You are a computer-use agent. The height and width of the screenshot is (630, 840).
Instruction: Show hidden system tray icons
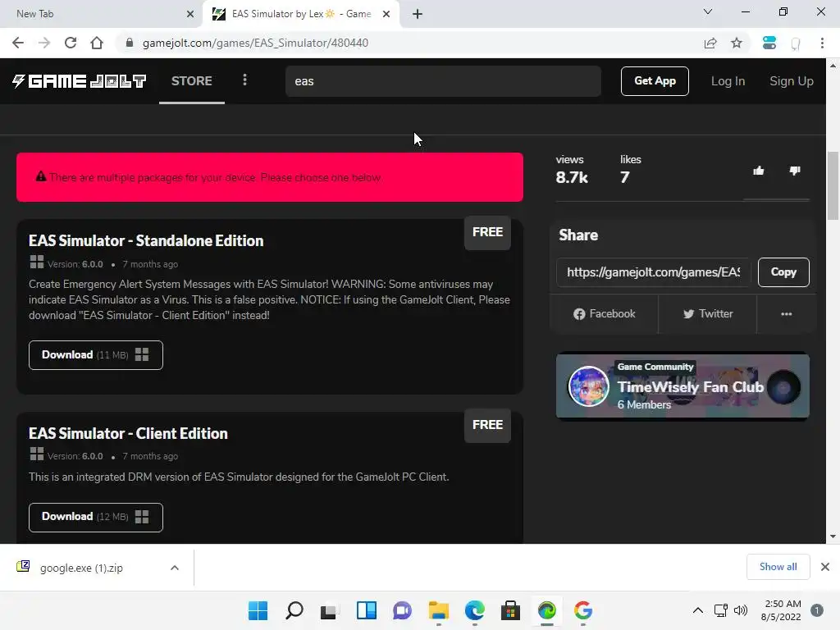pyautogui.click(x=697, y=610)
